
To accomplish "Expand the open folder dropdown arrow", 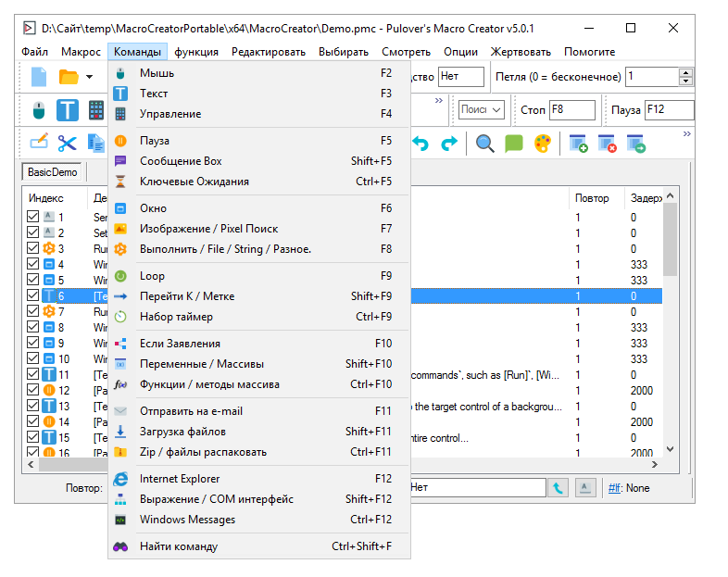I will [89, 77].
